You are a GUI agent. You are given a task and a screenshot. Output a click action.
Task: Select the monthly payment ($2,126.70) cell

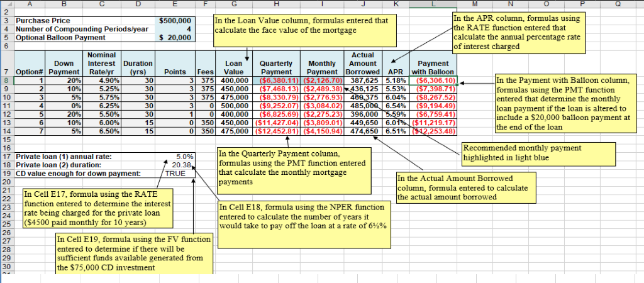(323, 80)
